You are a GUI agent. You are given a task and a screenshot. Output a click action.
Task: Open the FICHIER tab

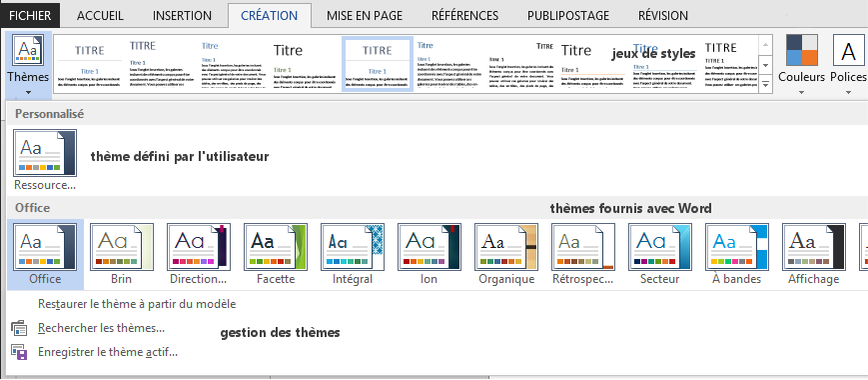point(30,16)
